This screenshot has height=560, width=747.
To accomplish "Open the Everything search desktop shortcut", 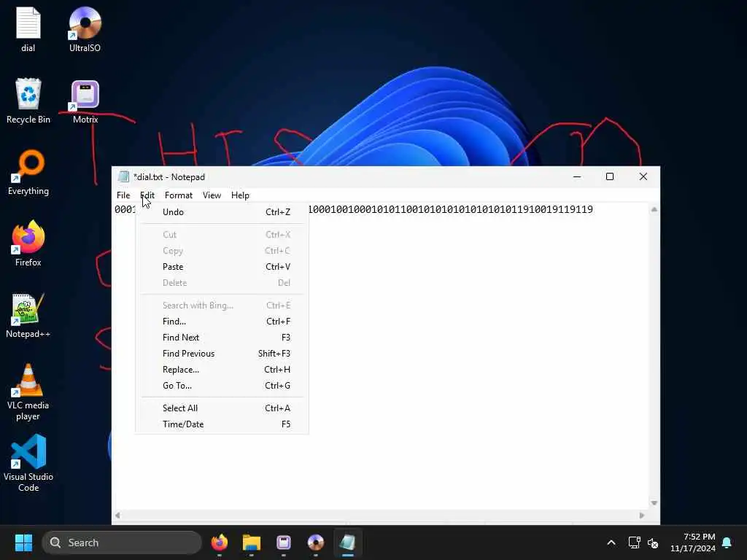I will (x=28, y=172).
